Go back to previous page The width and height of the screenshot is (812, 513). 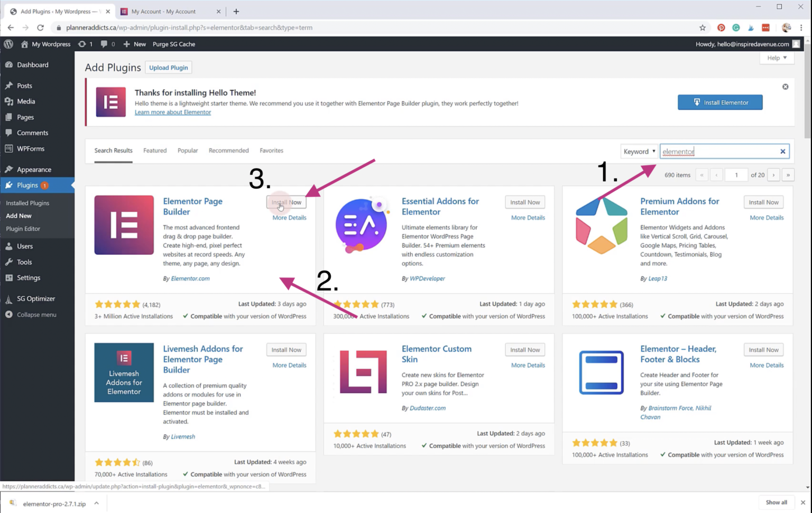click(x=11, y=27)
